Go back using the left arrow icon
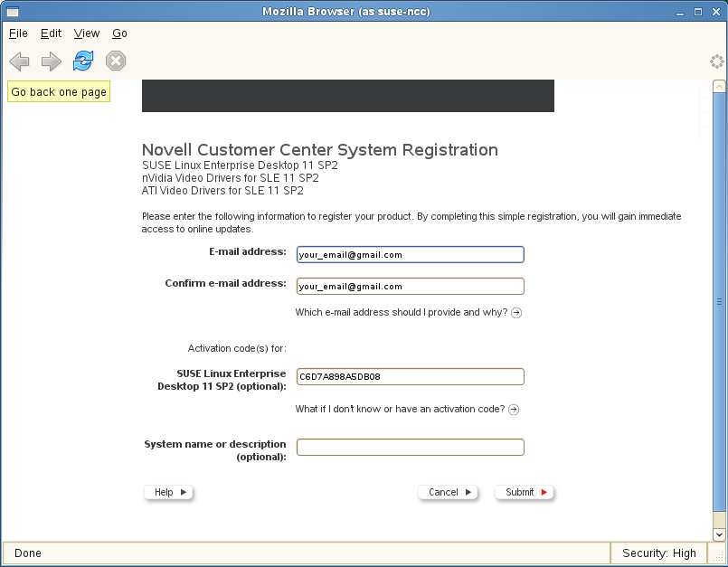Image resolution: width=728 pixels, height=567 pixels. (x=19, y=61)
